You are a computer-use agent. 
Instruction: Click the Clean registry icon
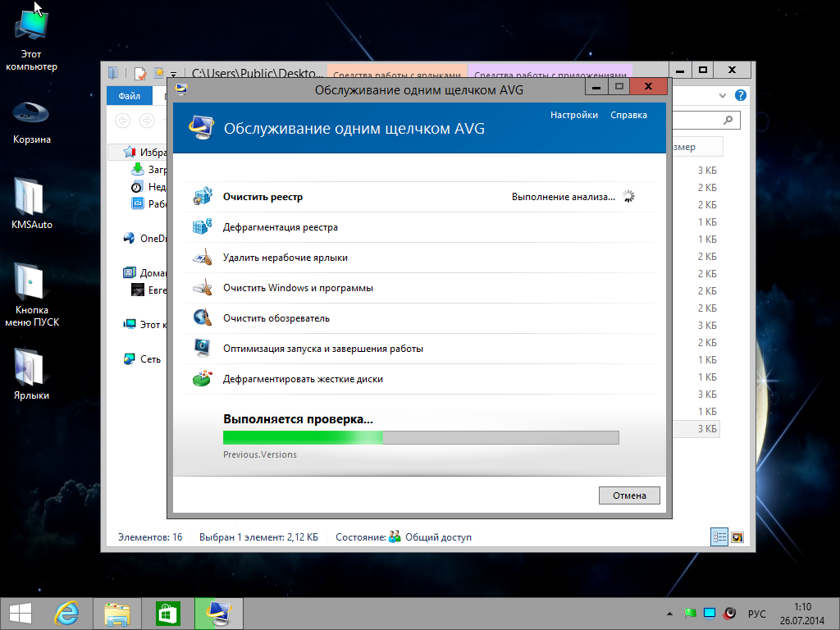coord(202,197)
